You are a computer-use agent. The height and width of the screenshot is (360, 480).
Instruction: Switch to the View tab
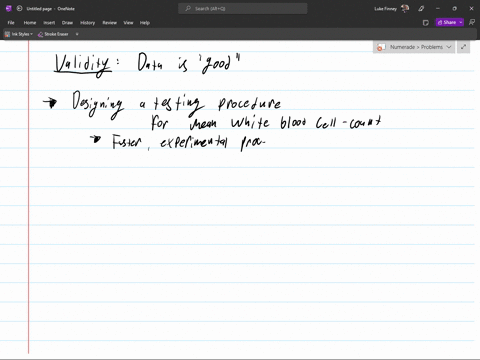tap(128, 23)
